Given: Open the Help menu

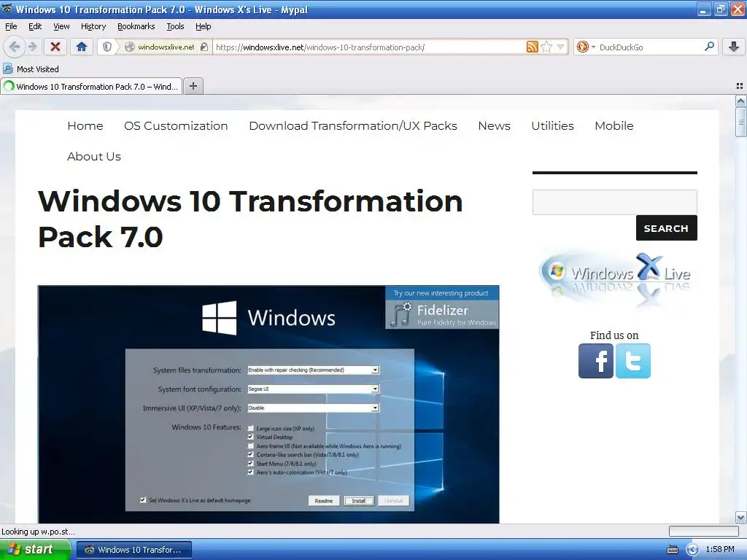Looking at the screenshot, I should (x=203, y=26).
